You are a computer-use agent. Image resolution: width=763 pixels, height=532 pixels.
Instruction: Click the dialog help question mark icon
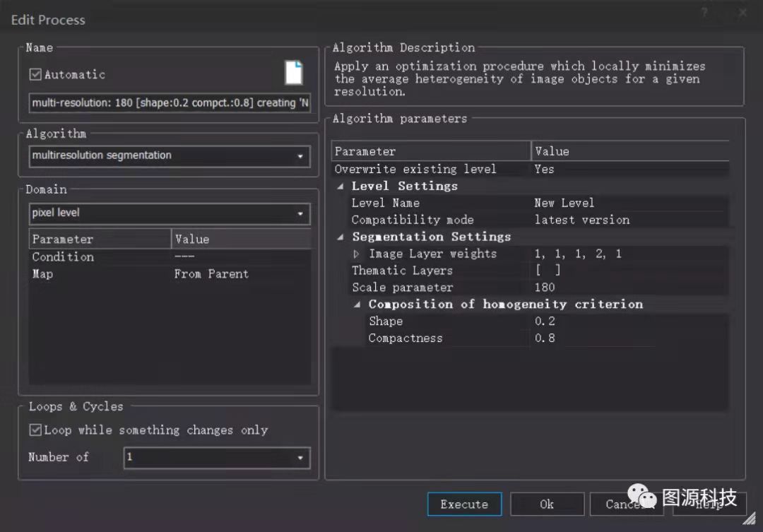[x=704, y=12]
